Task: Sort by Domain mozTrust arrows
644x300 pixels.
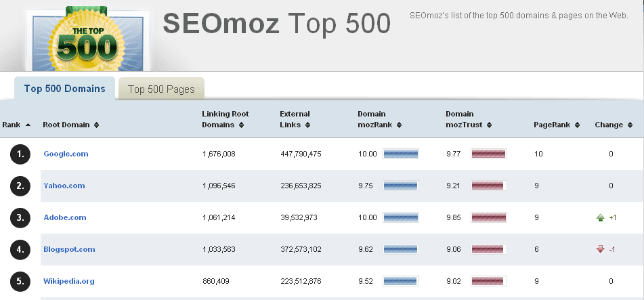Action: click(489, 125)
